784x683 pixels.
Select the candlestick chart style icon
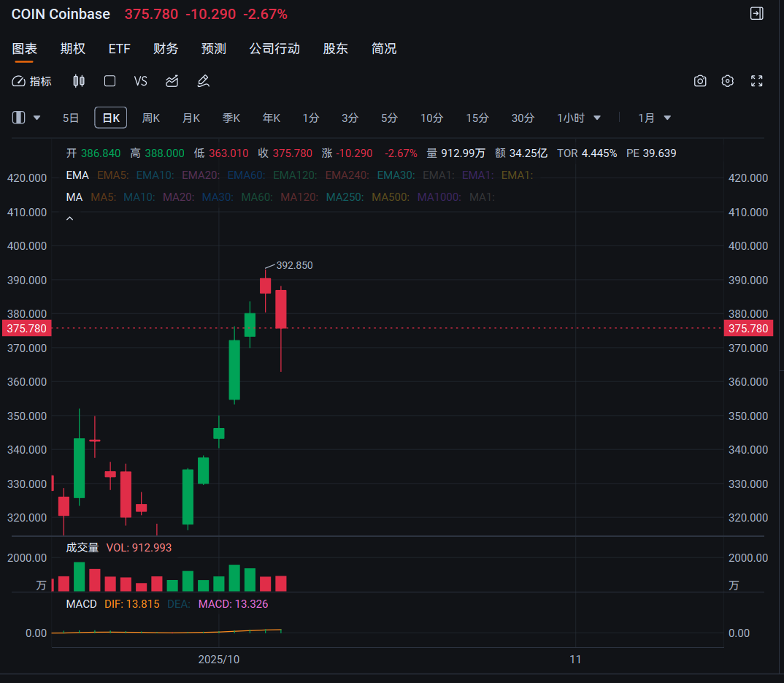coord(78,81)
